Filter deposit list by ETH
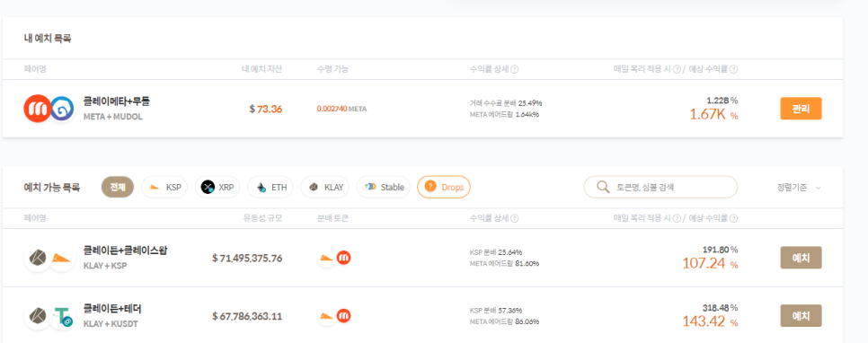The width and height of the screenshot is (868, 343). click(270, 187)
